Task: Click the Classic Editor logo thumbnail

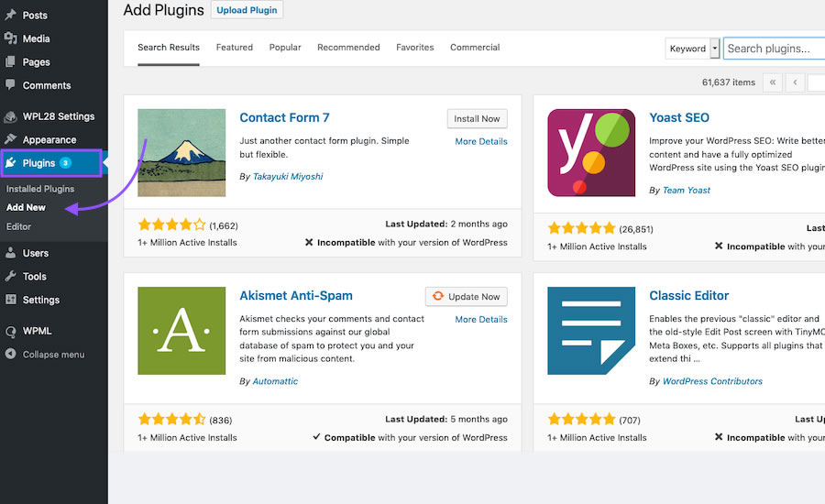Action: [591, 331]
